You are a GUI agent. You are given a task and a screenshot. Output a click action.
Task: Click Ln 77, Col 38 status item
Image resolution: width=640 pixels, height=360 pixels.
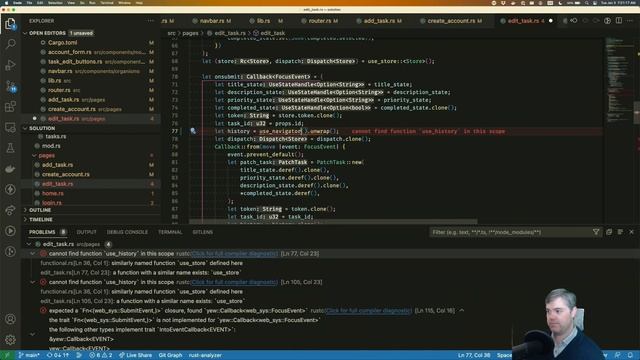473,355
